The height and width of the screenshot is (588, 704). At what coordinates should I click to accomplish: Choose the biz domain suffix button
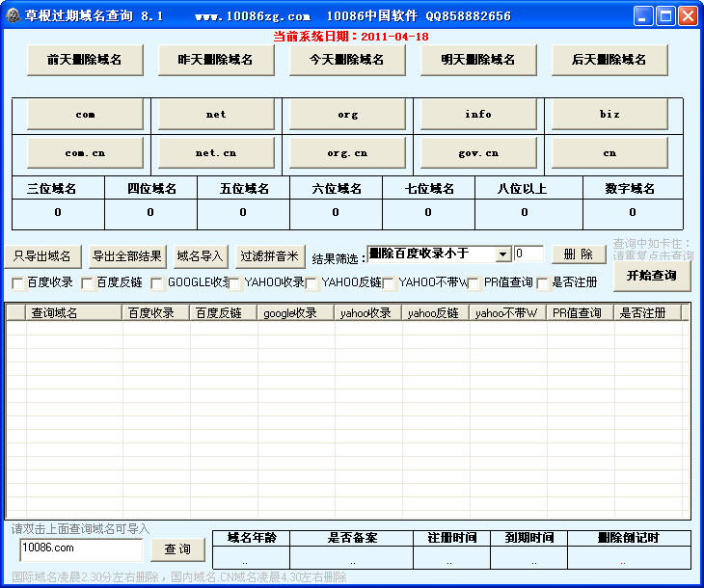tap(609, 115)
